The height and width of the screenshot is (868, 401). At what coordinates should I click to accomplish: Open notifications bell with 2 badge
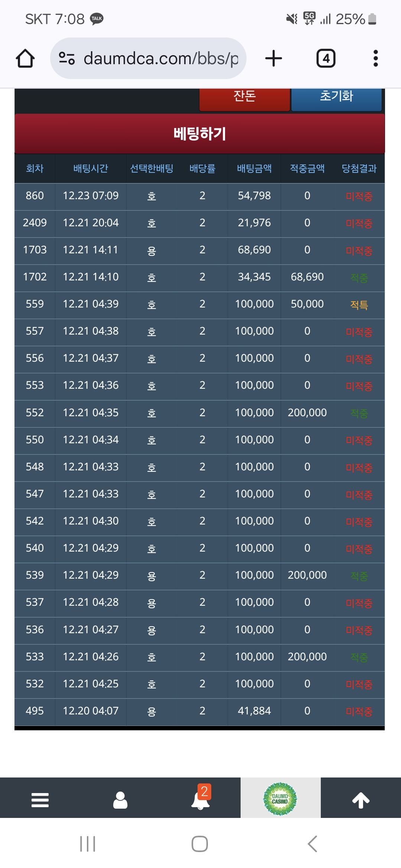tap(201, 798)
